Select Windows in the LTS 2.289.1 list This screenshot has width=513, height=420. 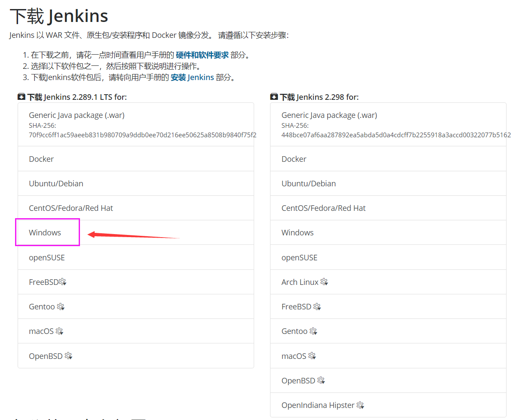point(136,232)
